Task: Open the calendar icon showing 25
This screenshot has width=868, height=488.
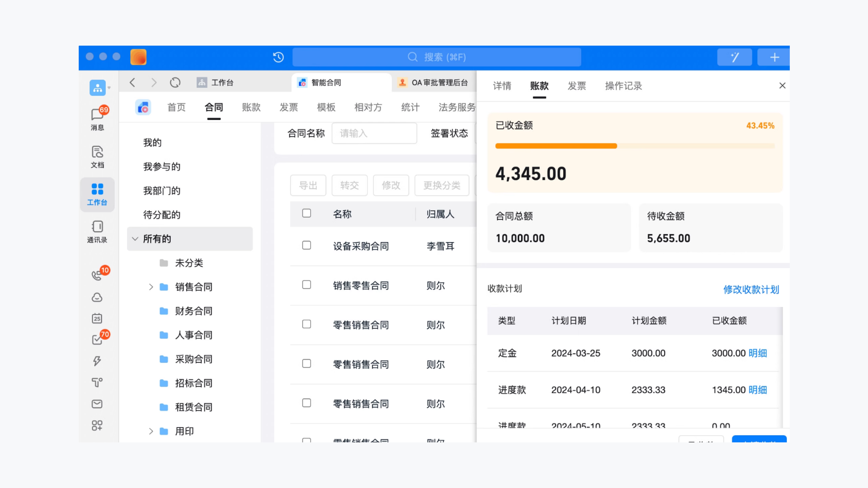Action: (x=97, y=318)
